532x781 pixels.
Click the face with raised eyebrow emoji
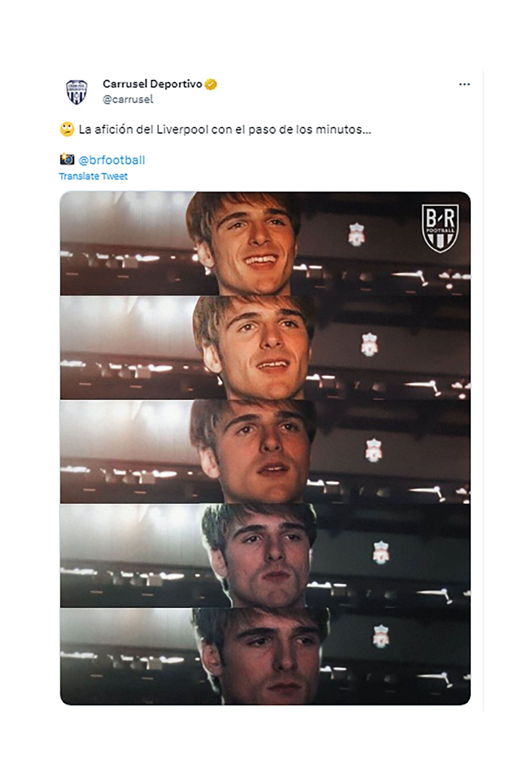click(x=67, y=129)
